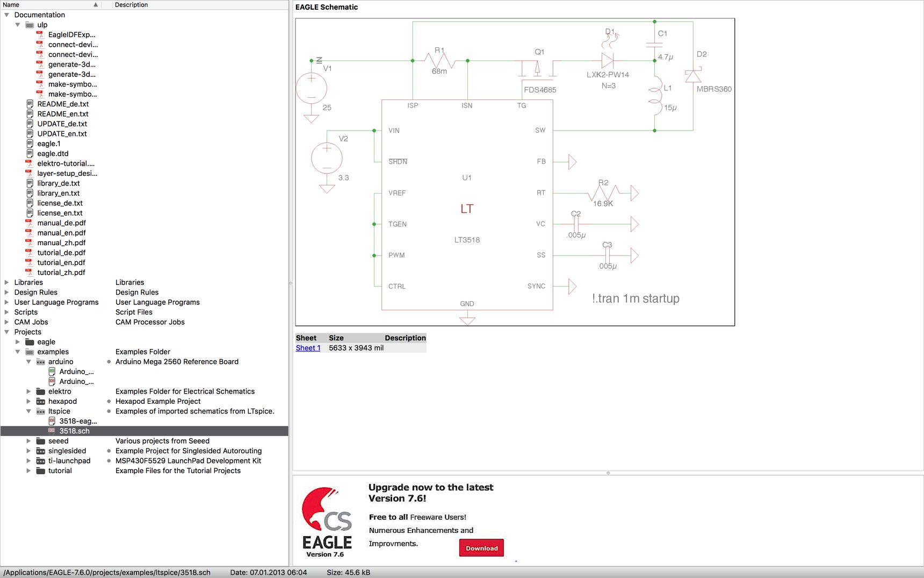Select the make-symbo entry listed last in ulp
This screenshot has height=578, width=924.
pyautogui.click(x=73, y=94)
